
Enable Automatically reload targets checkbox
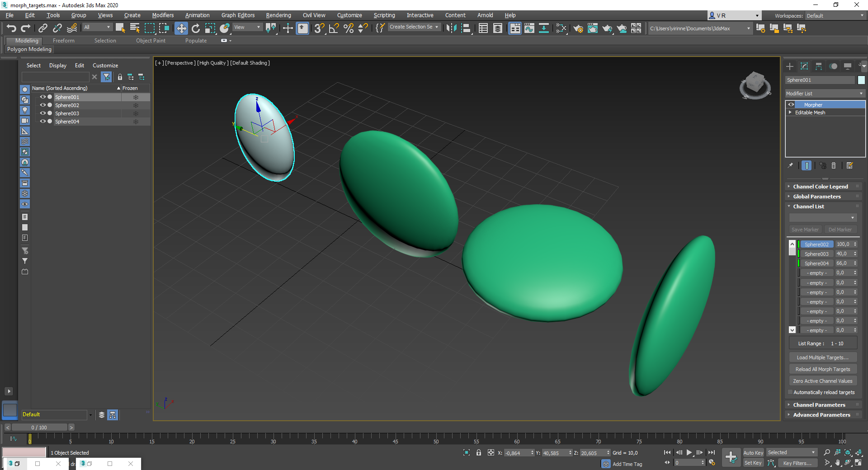click(x=791, y=392)
